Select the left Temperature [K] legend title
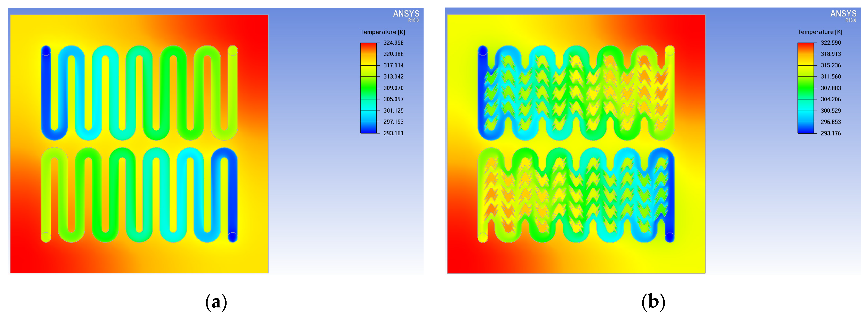Image resolution: width=868 pixels, height=318 pixels. [x=383, y=32]
